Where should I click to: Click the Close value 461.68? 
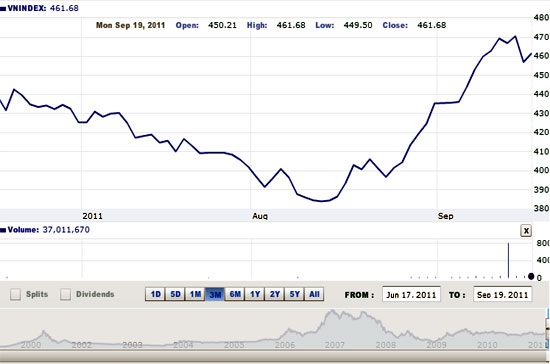coord(431,25)
